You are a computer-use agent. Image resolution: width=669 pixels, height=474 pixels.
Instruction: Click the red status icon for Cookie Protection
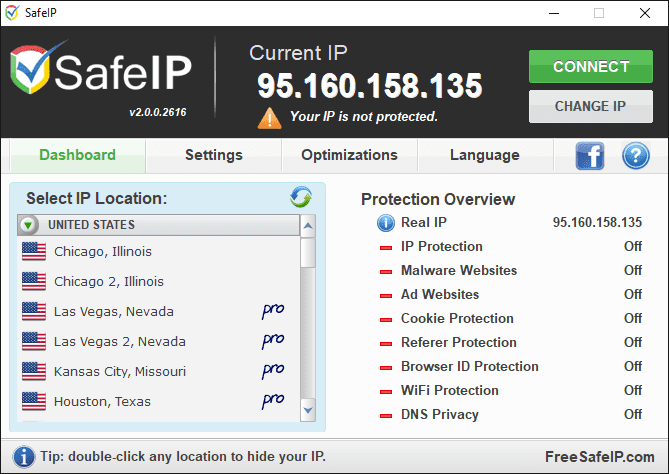tap(386, 319)
